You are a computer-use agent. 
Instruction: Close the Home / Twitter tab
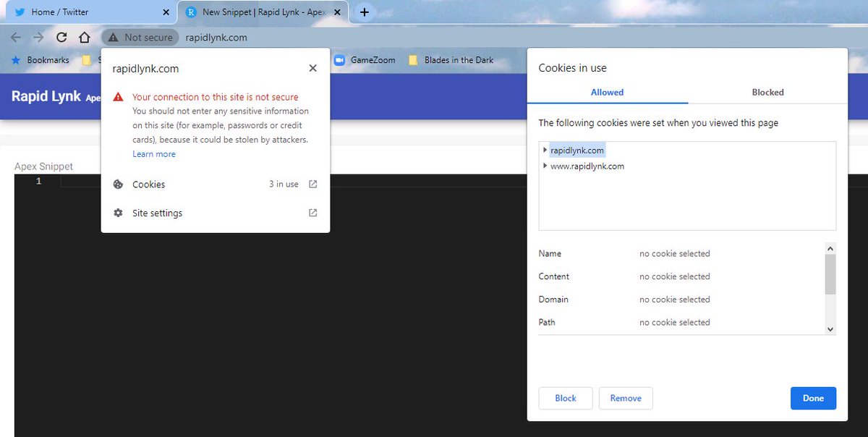point(166,12)
